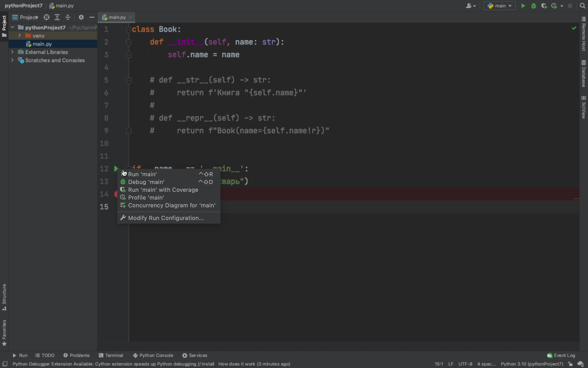Open Search Everywhere magnifier icon
Screen dimensions: 588x368
(582, 6)
